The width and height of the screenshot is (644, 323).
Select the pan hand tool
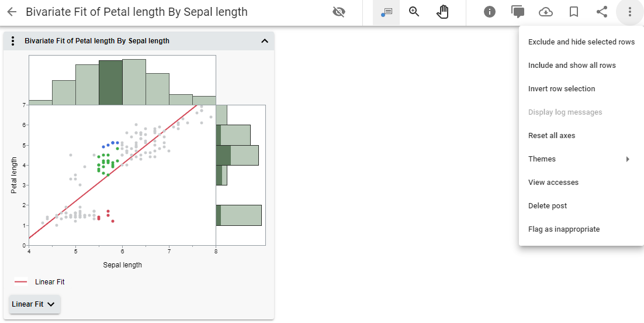coord(443,12)
